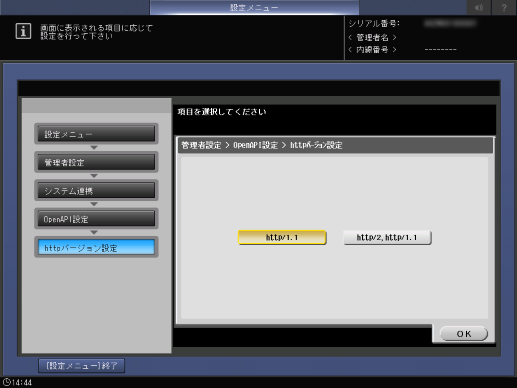Click breadcrumb text 管理者設定 > OpenAPI設定
The height and width of the screenshot is (388, 517).
(x=230, y=145)
